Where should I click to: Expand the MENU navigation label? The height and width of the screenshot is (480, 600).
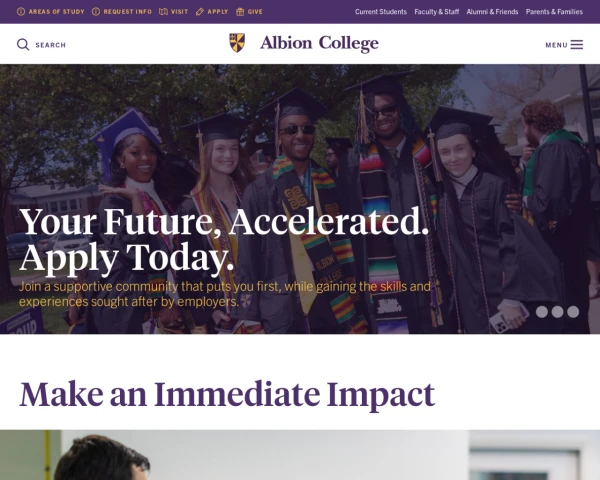(x=556, y=45)
